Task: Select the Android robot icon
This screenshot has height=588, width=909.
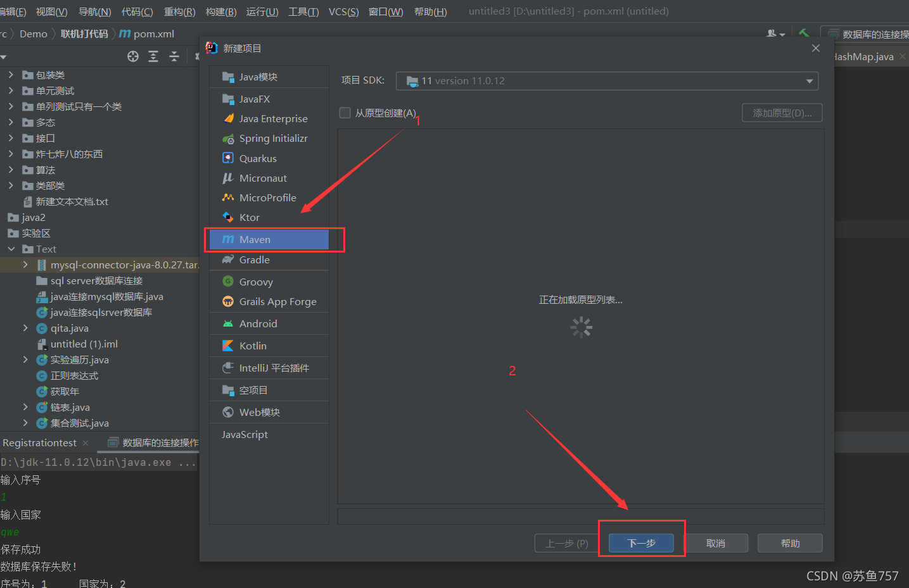Action: point(228,323)
